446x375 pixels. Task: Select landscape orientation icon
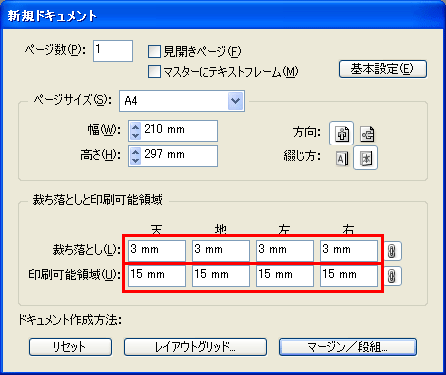point(367,134)
